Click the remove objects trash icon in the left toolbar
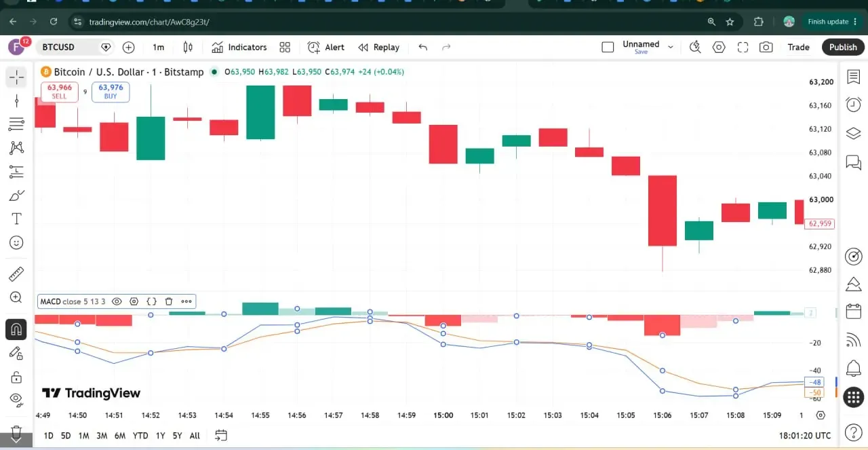Image resolution: width=868 pixels, height=450 pixels. coord(16,432)
